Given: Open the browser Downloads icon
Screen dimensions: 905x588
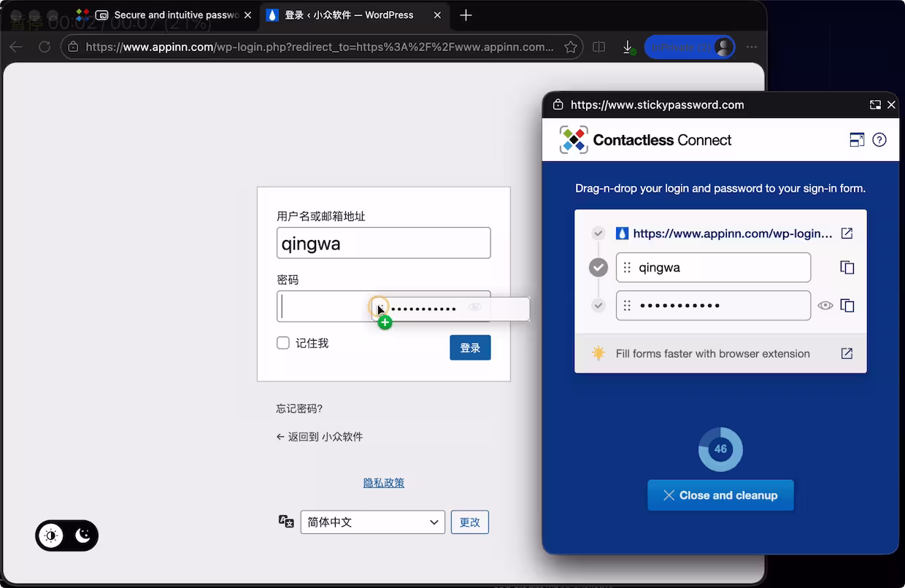Looking at the screenshot, I should click(x=628, y=47).
